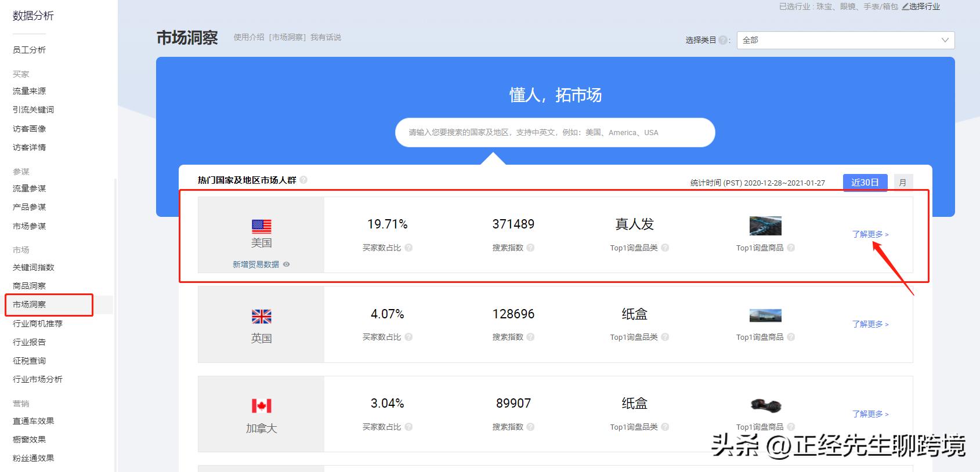Open 流量参谋 in the sidebar
The width and height of the screenshot is (980, 472).
coord(29,188)
